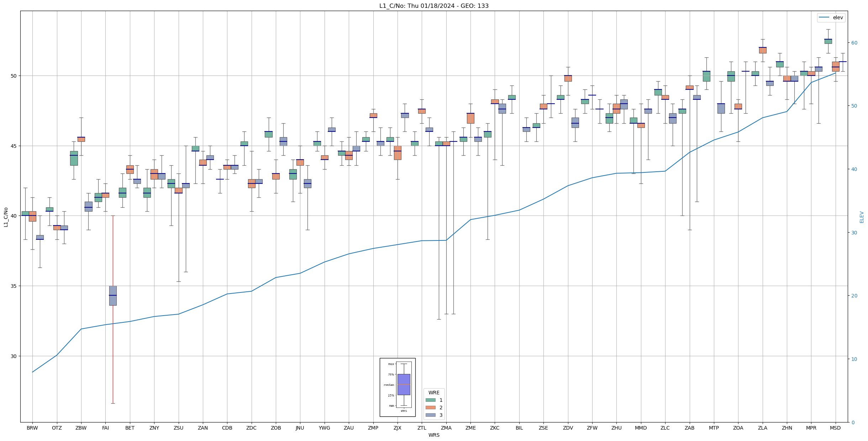
Task: Click the orange WRE 2 legend swatch
Action: point(430,408)
